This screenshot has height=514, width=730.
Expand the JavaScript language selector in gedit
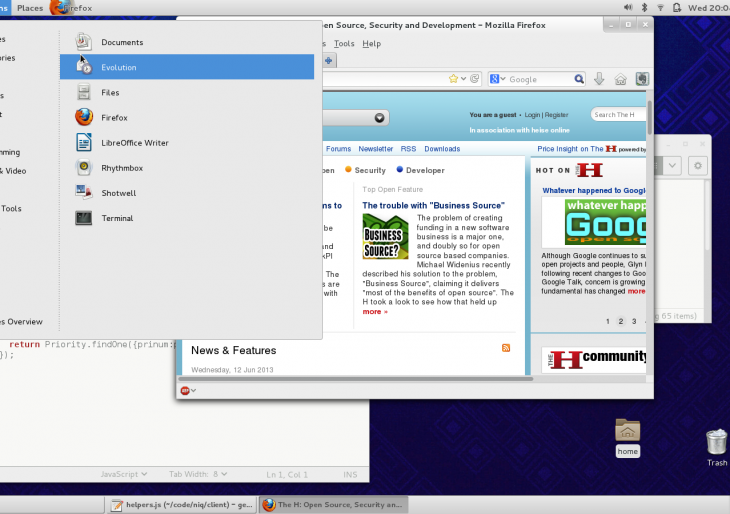(x=124, y=474)
